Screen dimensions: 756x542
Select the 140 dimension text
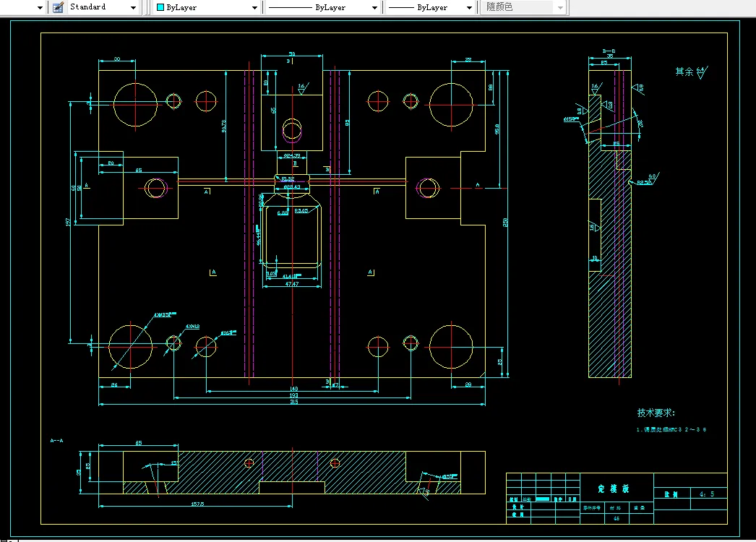coord(293,388)
